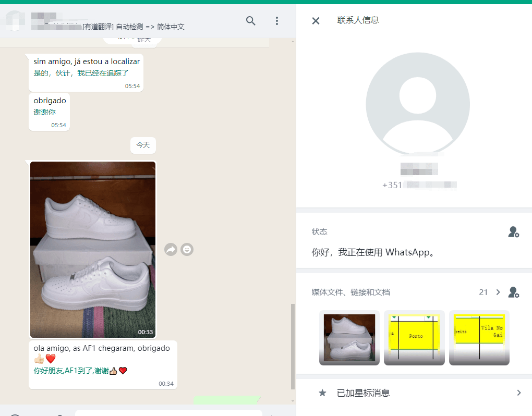532x416 pixels.
Task: Close the contact info panel
Action: click(316, 21)
